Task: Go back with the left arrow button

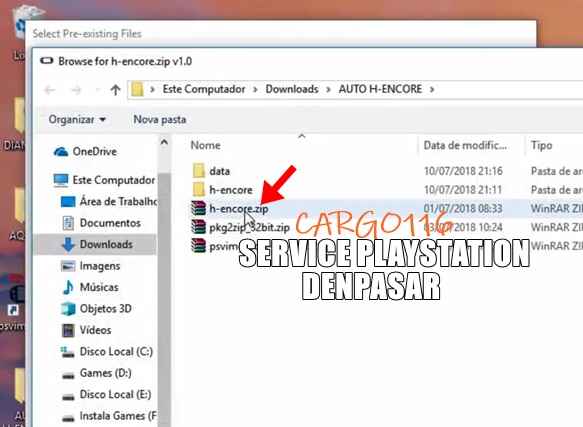Action: point(50,90)
